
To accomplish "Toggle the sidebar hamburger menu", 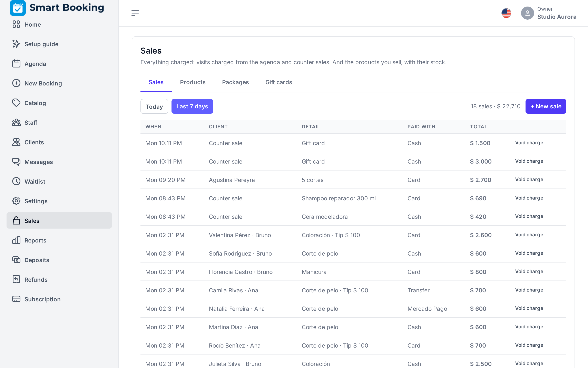I will point(135,13).
